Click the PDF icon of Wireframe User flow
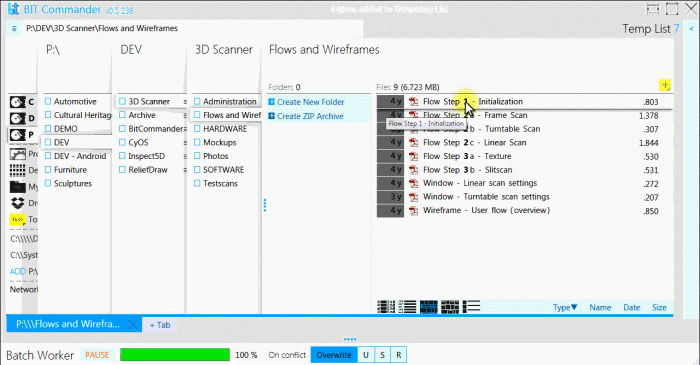This screenshot has width=700, height=365. 413,211
